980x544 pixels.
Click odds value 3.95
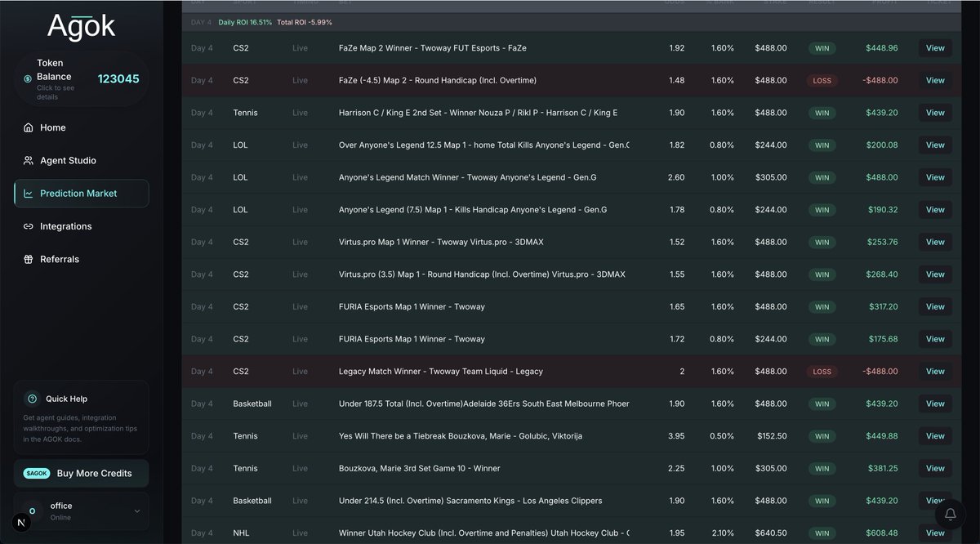[677, 436]
